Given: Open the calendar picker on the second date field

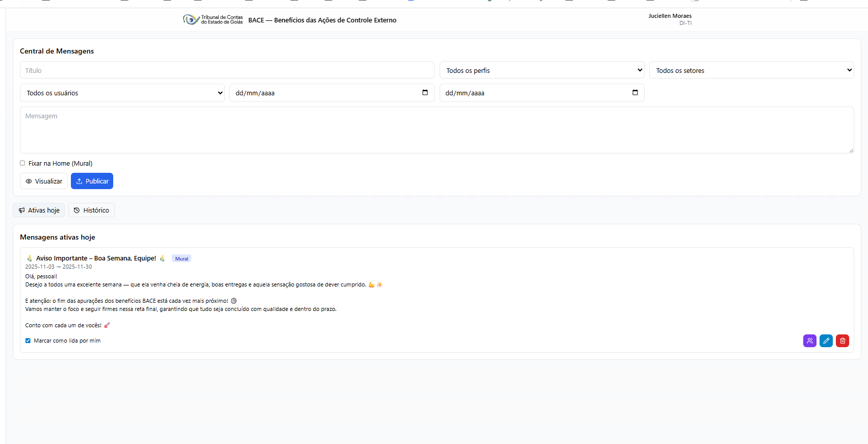Looking at the screenshot, I should (635, 93).
